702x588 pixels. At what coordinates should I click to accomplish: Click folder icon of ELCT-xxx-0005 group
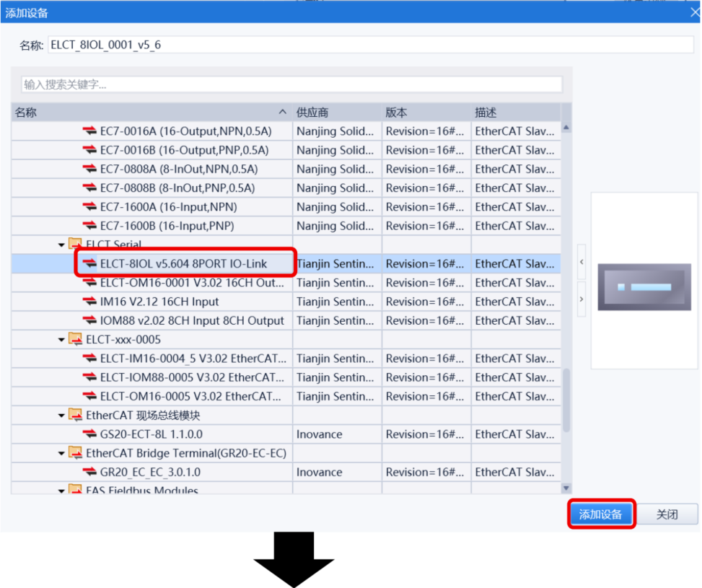pyautogui.click(x=75, y=339)
